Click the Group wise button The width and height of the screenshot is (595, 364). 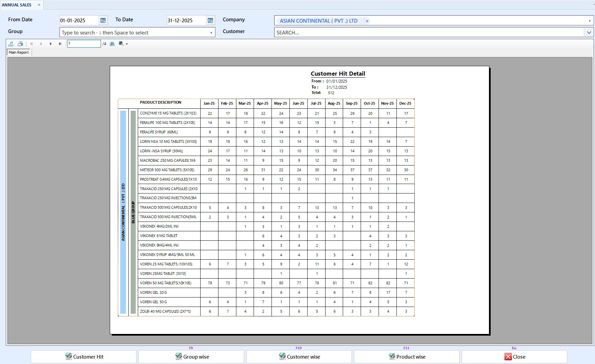point(191,357)
